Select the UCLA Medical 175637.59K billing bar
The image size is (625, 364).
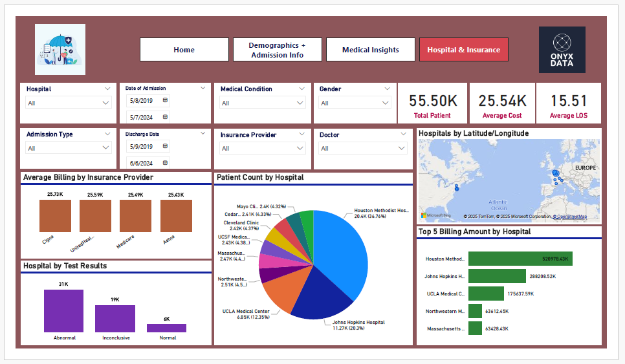[487, 294]
